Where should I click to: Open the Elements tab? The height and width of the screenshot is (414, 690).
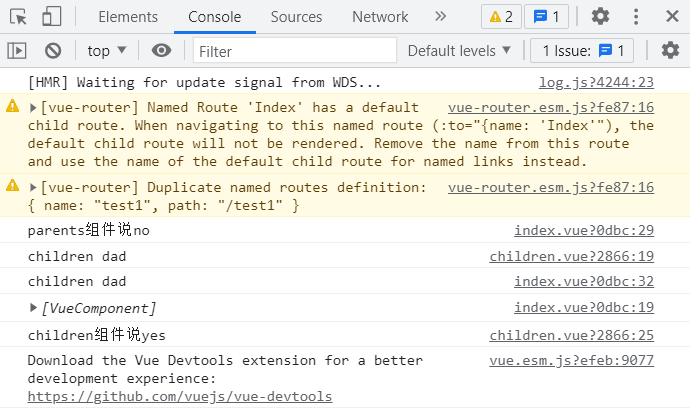click(128, 17)
